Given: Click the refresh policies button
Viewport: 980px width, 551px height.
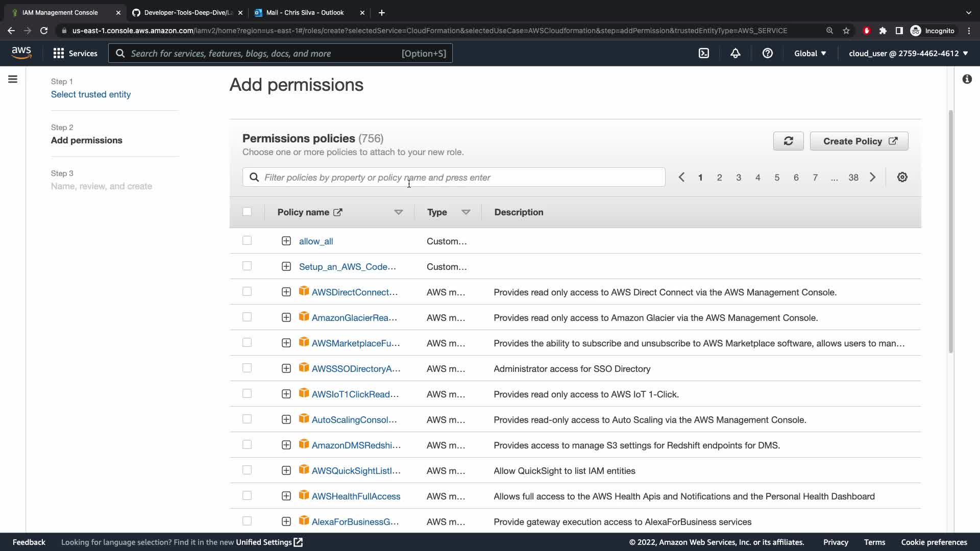Looking at the screenshot, I should tap(788, 141).
